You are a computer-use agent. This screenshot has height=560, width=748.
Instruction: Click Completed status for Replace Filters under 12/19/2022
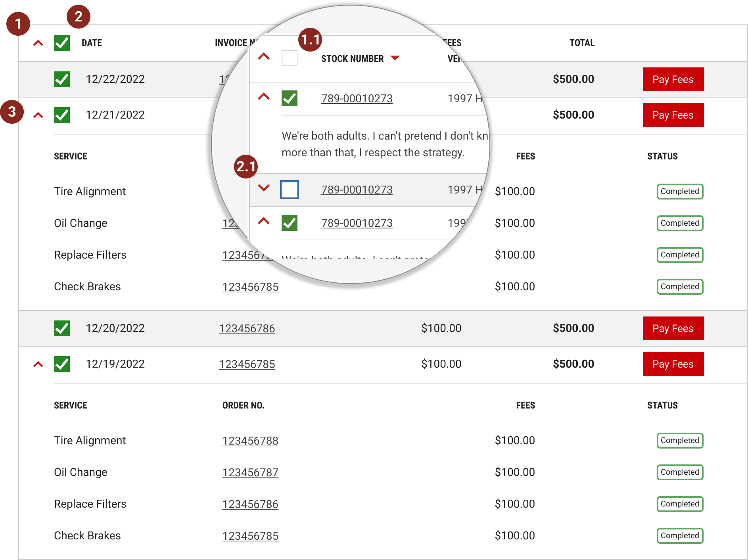click(x=680, y=504)
